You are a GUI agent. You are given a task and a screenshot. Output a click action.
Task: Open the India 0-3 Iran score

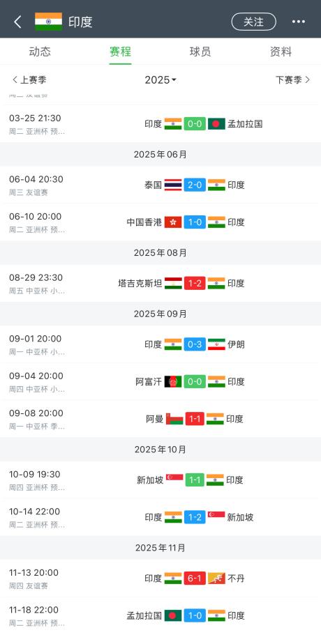tap(195, 344)
